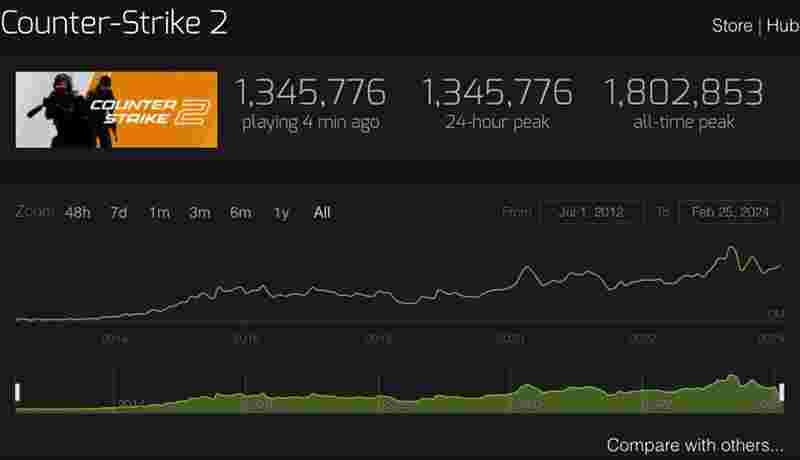Open the Store link

click(732, 25)
